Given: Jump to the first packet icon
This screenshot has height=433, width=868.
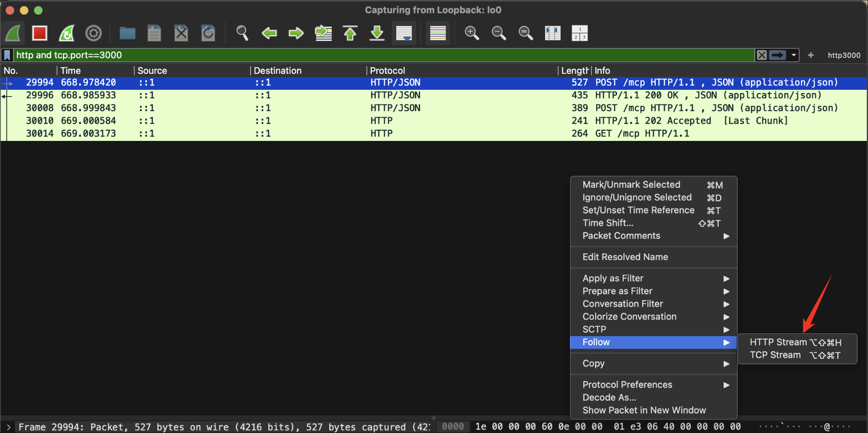Looking at the screenshot, I should [350, 33].
